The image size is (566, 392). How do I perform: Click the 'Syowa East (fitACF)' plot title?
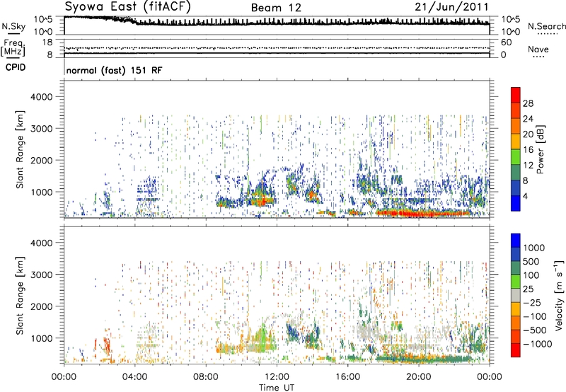(x=128, y=7)
